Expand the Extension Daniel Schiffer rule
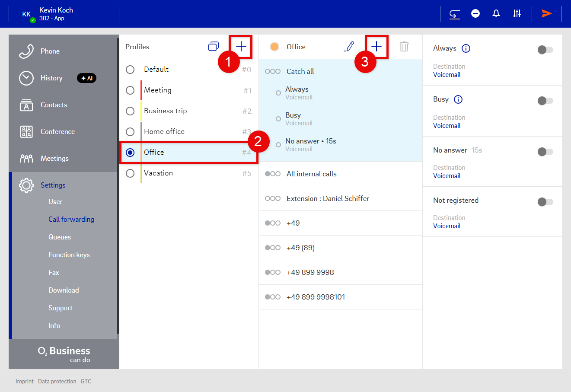 point(328,198)
